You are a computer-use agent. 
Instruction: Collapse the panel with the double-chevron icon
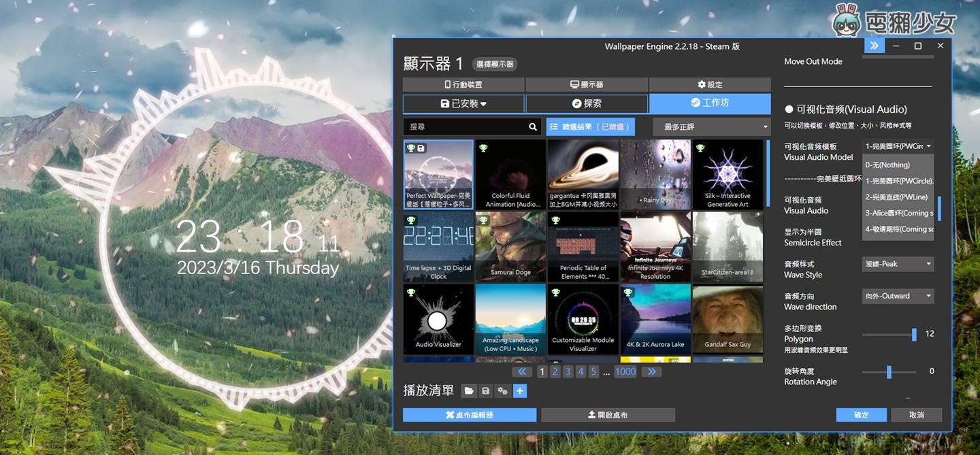point(874,46)
